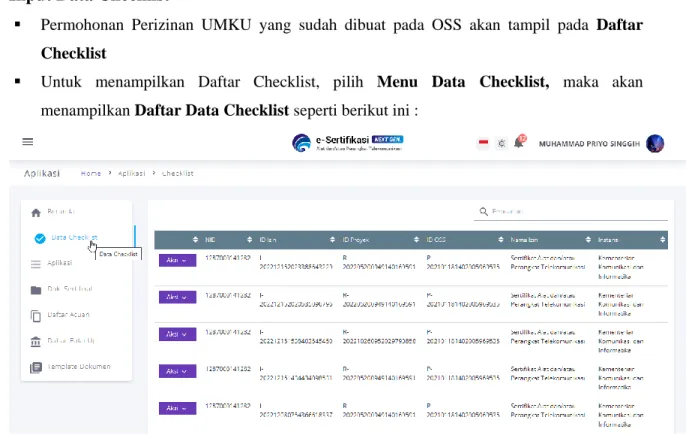Open the Dok. Sertifikat folder item in sidebar

(x=62, y=289)
